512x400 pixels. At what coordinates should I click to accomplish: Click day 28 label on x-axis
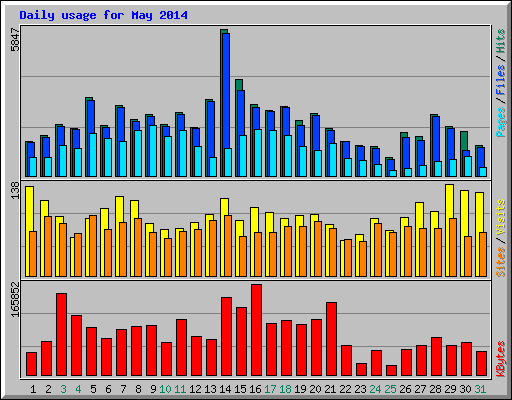435,389
